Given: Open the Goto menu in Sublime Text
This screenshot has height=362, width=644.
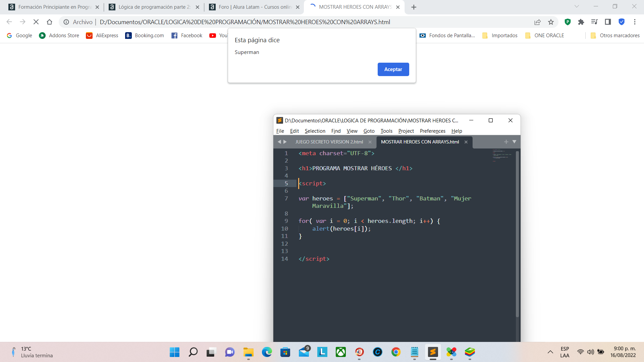Looking at the screenshot, I should pos(369,131).
